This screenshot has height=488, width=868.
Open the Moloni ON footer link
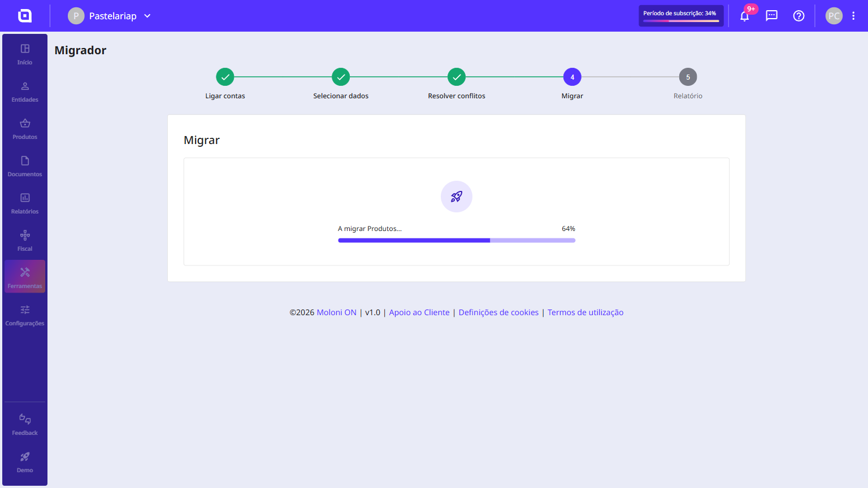[337, 312]
